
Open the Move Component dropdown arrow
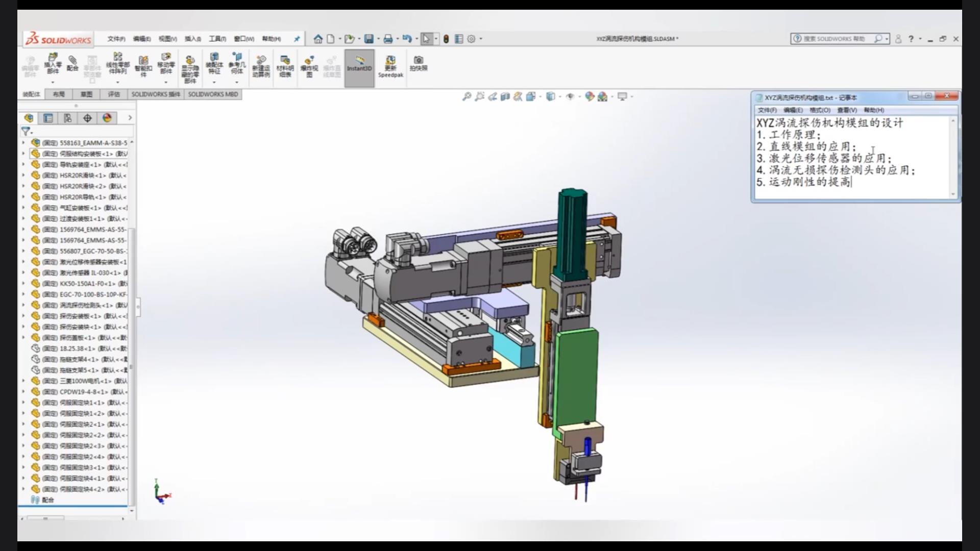click(x=166, y=82)
